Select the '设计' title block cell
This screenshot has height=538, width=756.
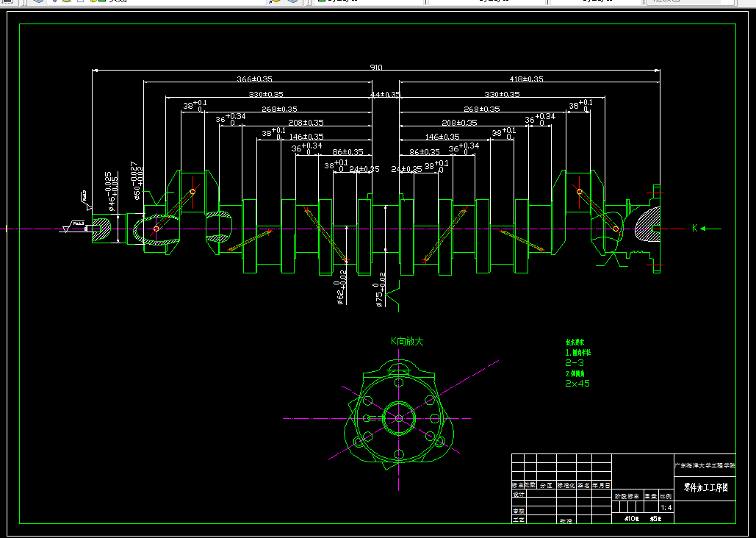518,494
